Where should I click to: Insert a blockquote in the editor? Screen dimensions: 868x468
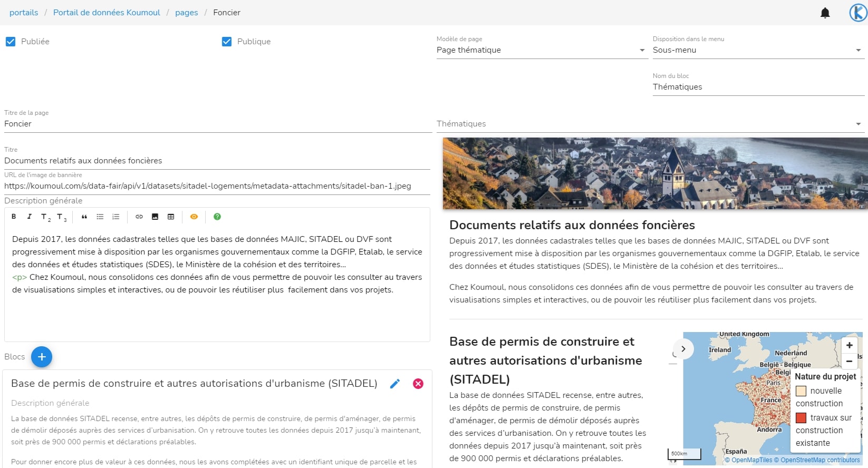point(84,217)
